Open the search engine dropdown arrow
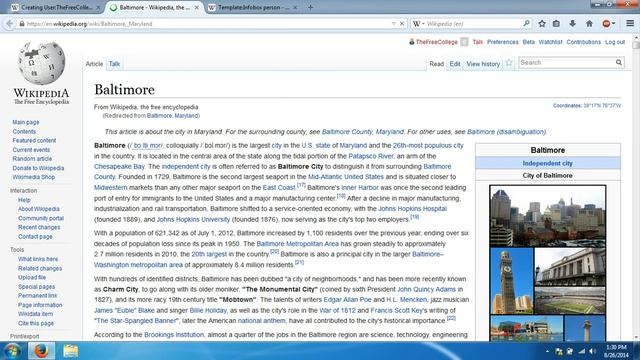Screen dimensions: 640x360 coord(423,24)
